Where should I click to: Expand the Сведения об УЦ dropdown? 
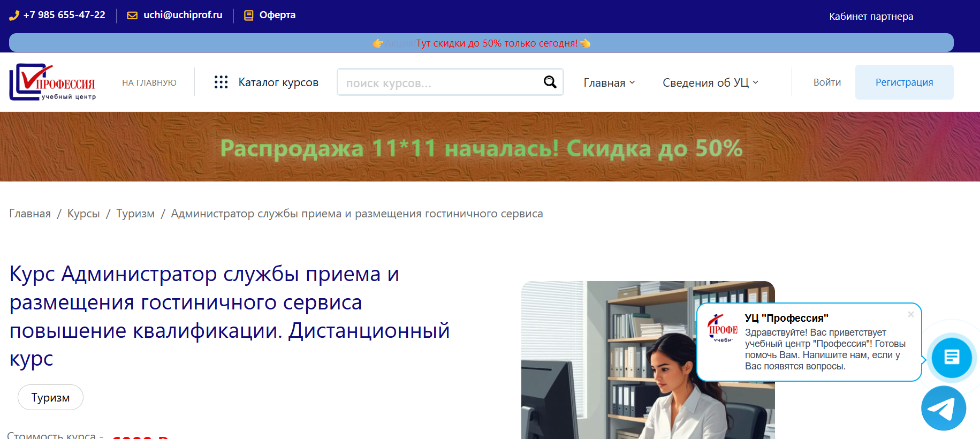pyautogui.click(x=710, y=82)
